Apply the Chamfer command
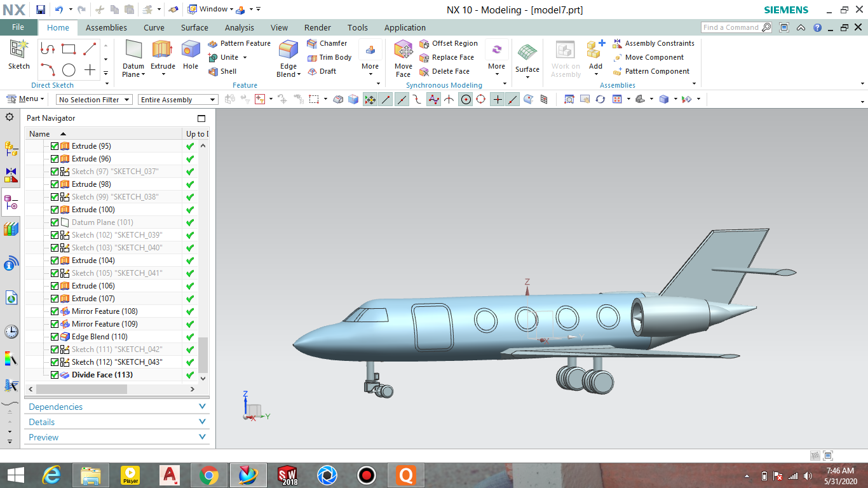 tap(327, 43)
